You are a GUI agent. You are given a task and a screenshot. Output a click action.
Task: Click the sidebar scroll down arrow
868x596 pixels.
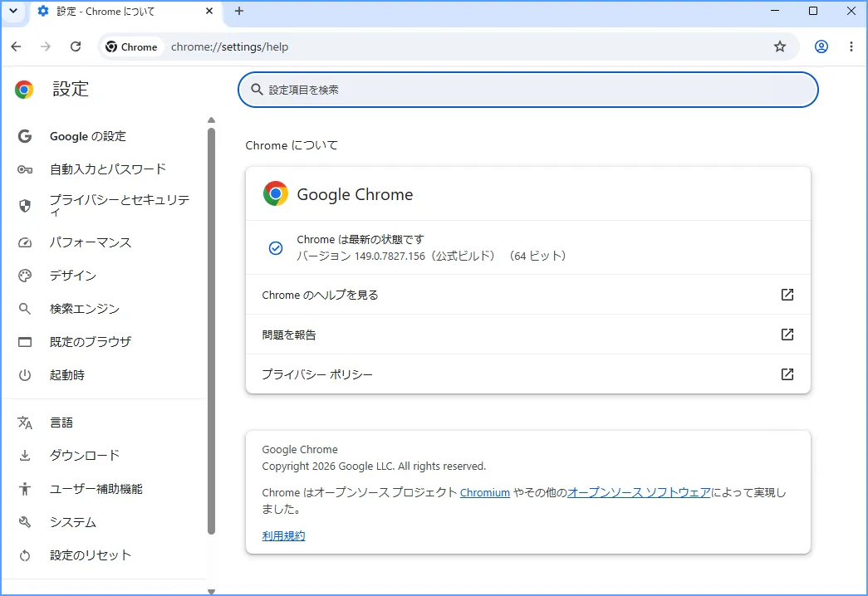point(211,592)
